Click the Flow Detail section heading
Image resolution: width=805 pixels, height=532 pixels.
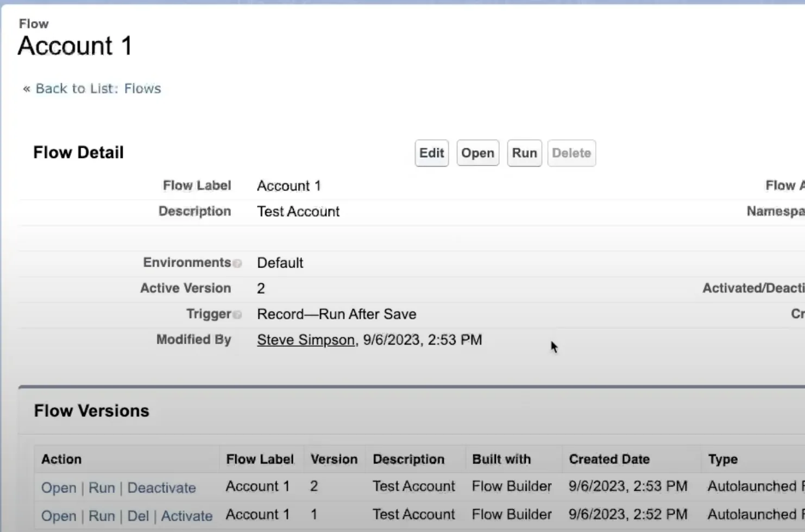click(78, 153)
